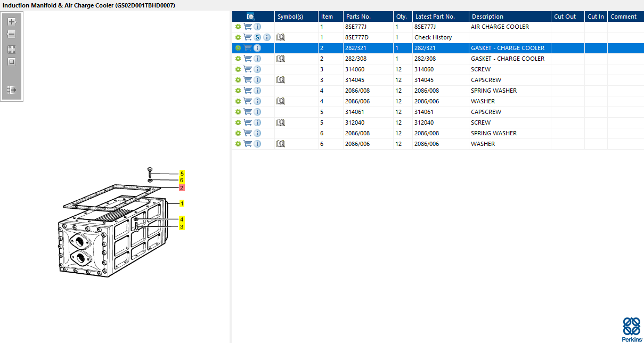Open the symbol icon for 314045

(x=281, y=80)
